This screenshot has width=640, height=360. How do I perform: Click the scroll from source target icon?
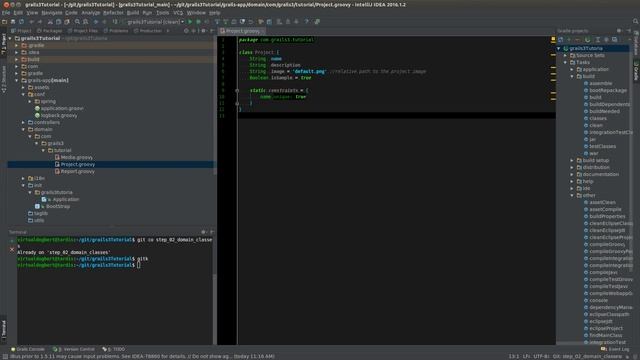pos(186,31)
